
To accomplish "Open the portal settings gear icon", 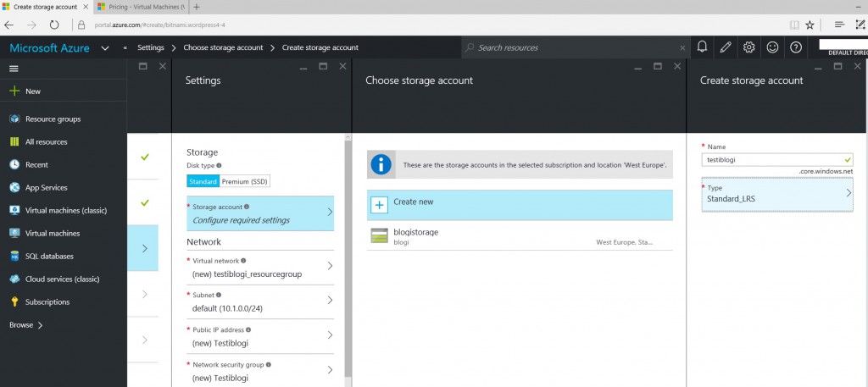I will (749, 47).
